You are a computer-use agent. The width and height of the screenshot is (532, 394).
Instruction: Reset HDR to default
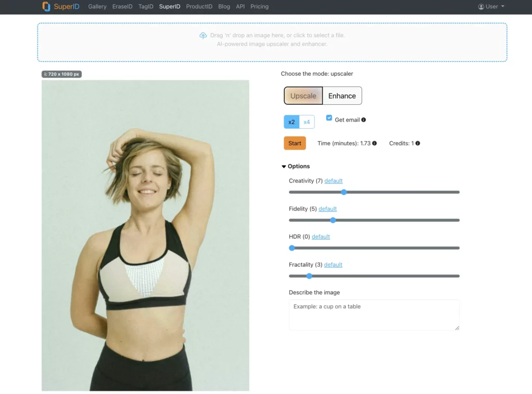(321, 237)
